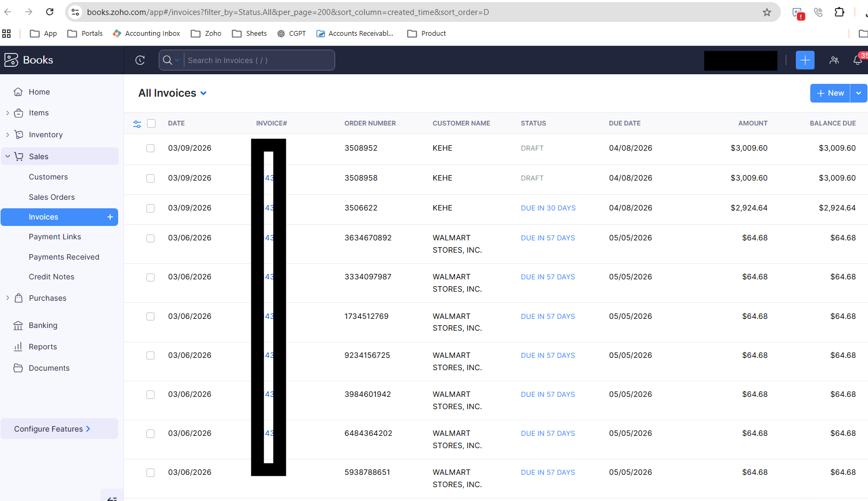Click the DUE IN 30 DAYS status
This screenshot has height=501, width=868.
(548, 208)
